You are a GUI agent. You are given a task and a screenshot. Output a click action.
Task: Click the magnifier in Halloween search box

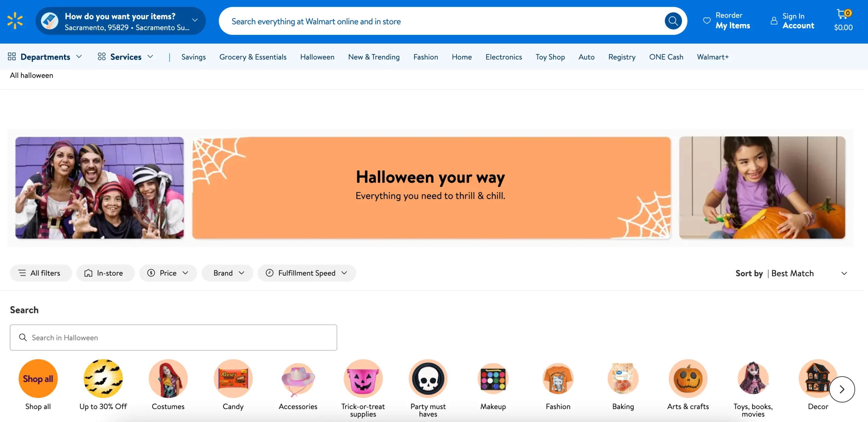23,337
